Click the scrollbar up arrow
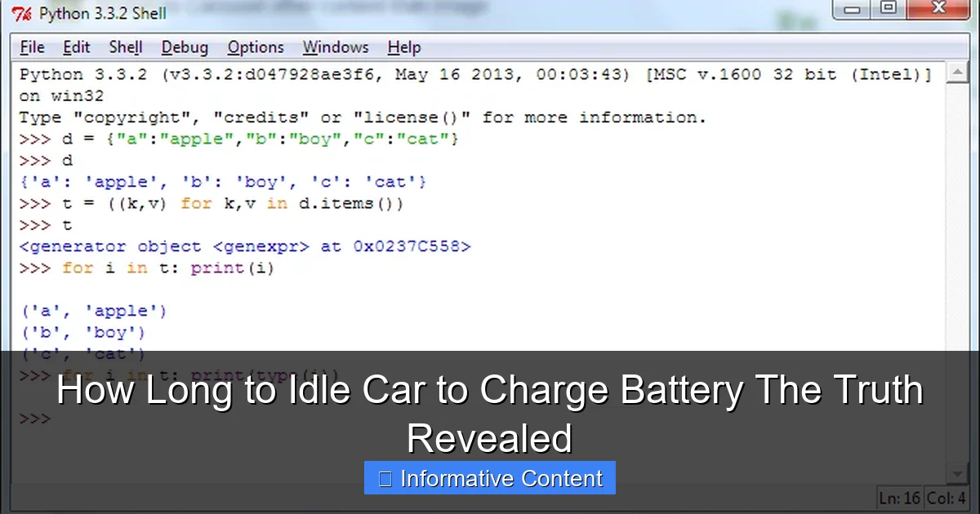The image size is (980, 514). click(959, 73)
